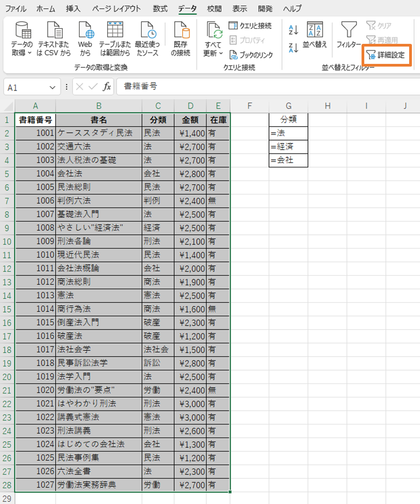Open 詳細設定 advanced filter
This screenshot has height=504, width=420.
(x=385, y=55)
